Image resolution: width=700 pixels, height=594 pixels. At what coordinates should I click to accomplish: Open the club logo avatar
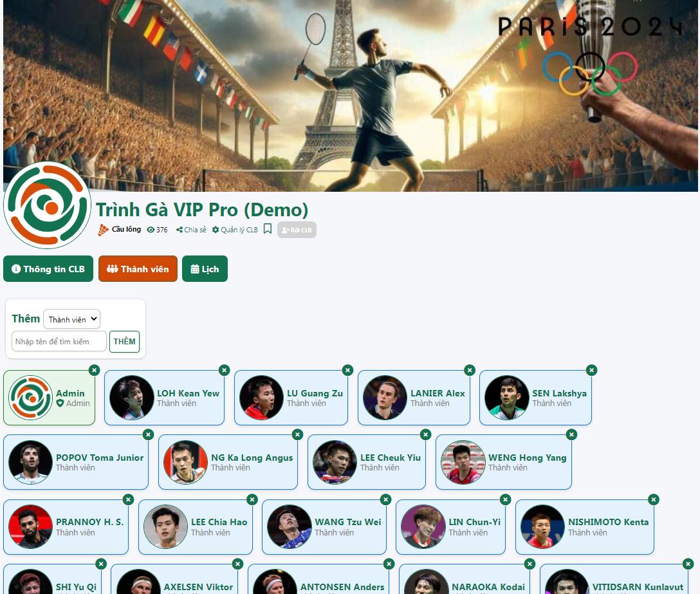click(x=48, y=205)
